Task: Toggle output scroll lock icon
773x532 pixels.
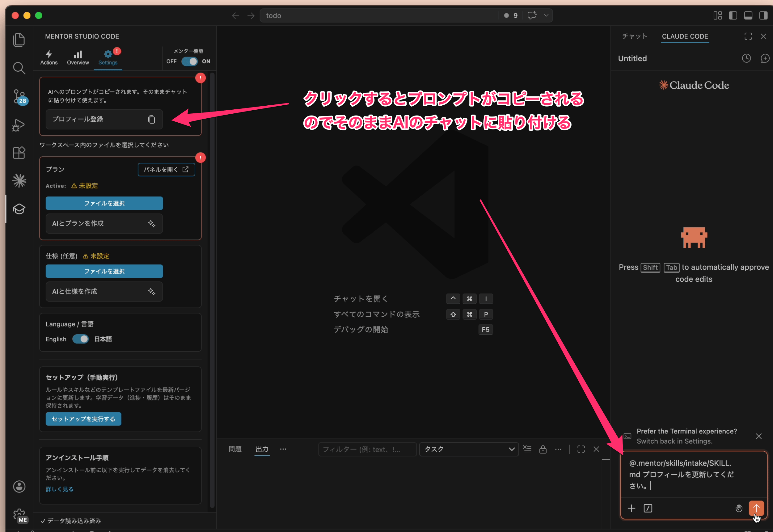Action: (x=543, y=449)
